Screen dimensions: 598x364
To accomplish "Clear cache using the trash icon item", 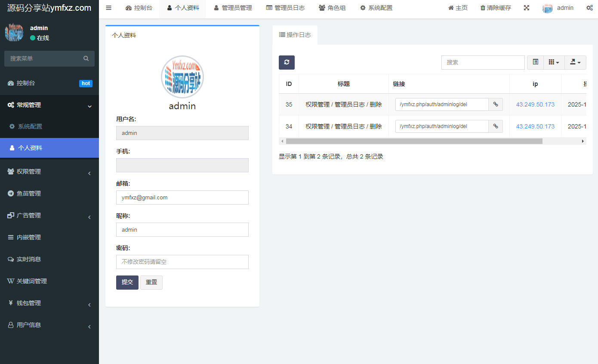I will (496, 8).
